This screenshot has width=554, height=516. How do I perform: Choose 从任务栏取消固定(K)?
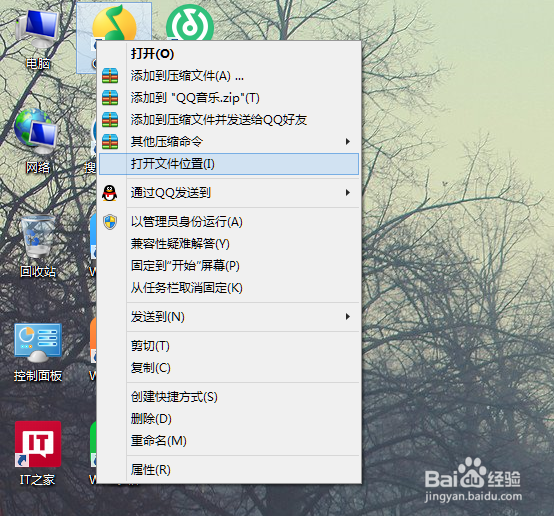(x=229, y=288)
